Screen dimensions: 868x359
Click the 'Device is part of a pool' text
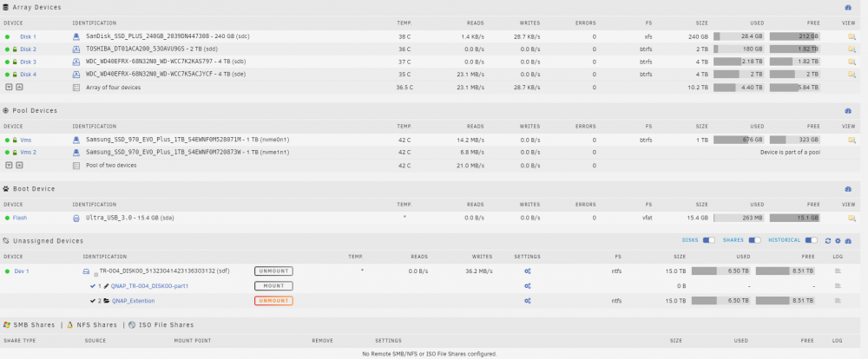pos(790,152)
